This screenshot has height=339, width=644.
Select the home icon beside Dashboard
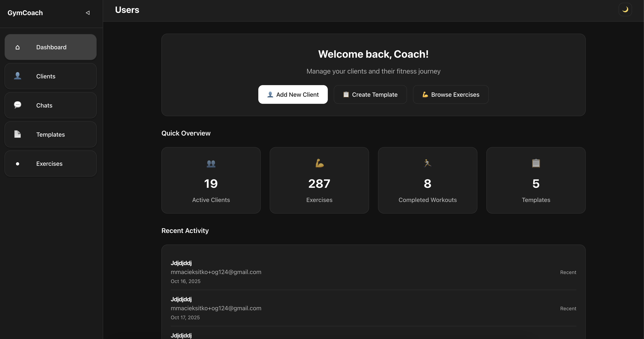[17, 47]
